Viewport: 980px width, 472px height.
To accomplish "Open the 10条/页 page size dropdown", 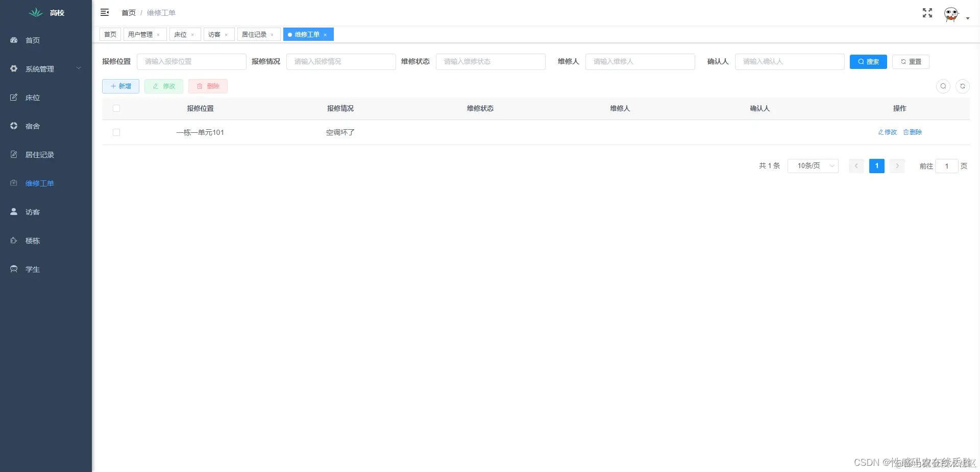I will [813, 166].
